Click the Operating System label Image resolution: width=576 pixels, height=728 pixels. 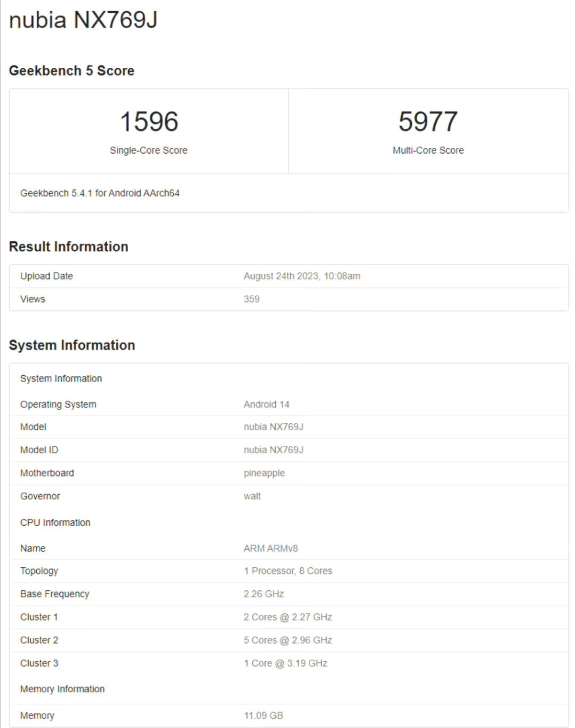point(58,405)
